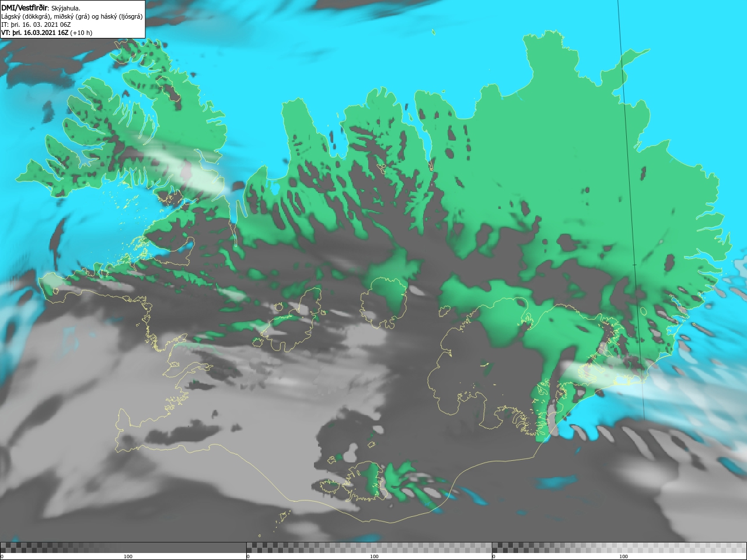This screenshot has width=747, height=560.
Task: Click the dark grey low-cloud scale bar
Action: coord(123,547)
